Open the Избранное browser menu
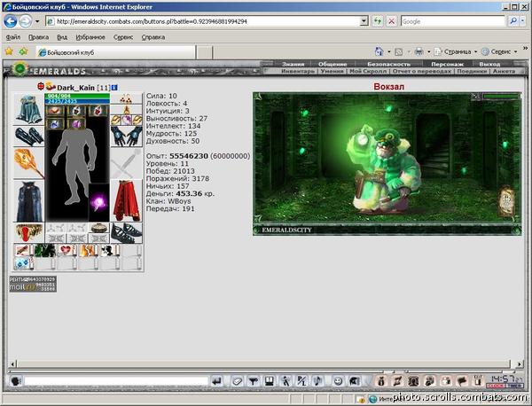 (90, 37)
